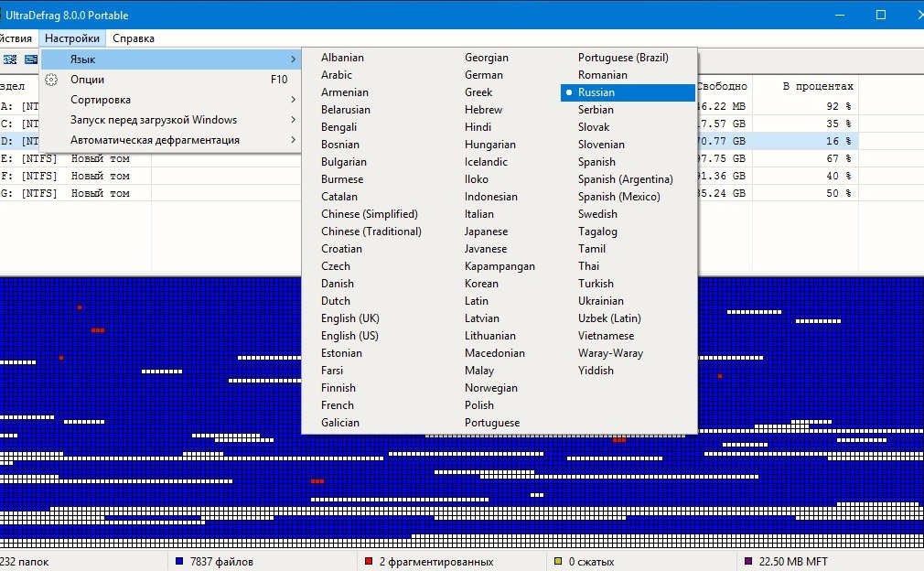Expand the Сортировка submenu

click(171, 100)
